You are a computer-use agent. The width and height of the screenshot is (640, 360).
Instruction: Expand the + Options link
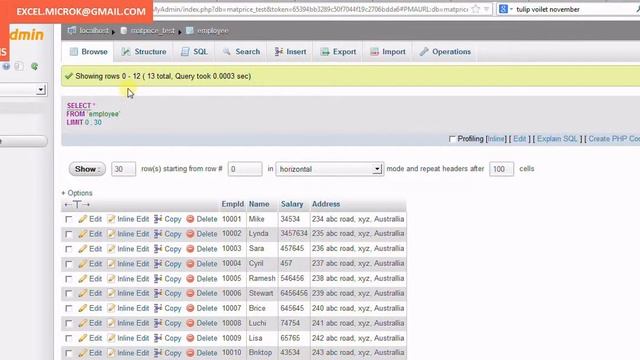(77, 193)
